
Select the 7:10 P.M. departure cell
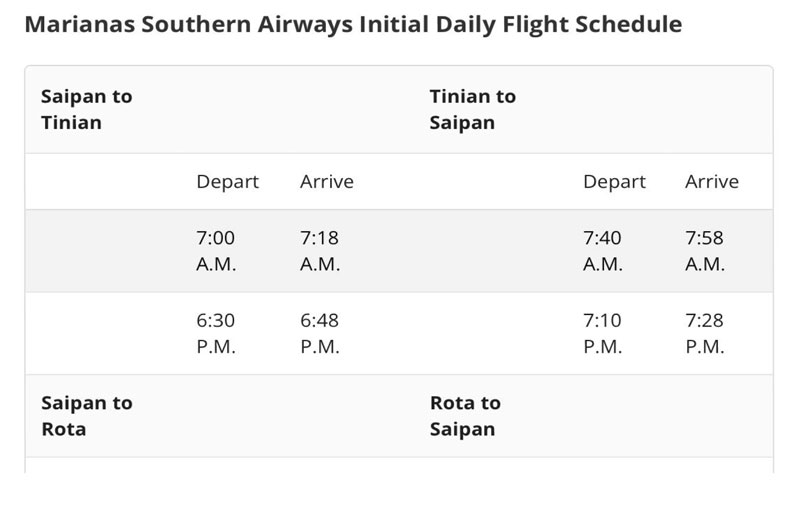pyautogui.click(x=603, y=334)
